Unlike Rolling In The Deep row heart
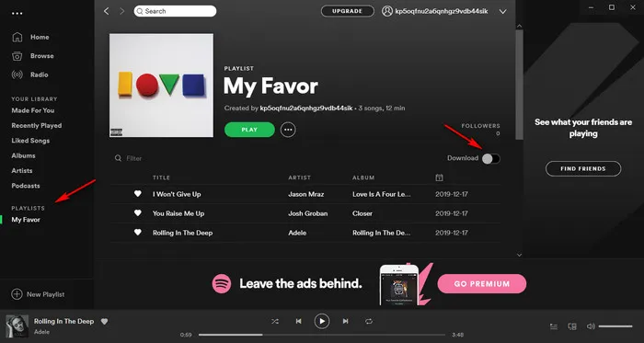Viewport: 644px width, 343px height. click(x=138, y=233)
